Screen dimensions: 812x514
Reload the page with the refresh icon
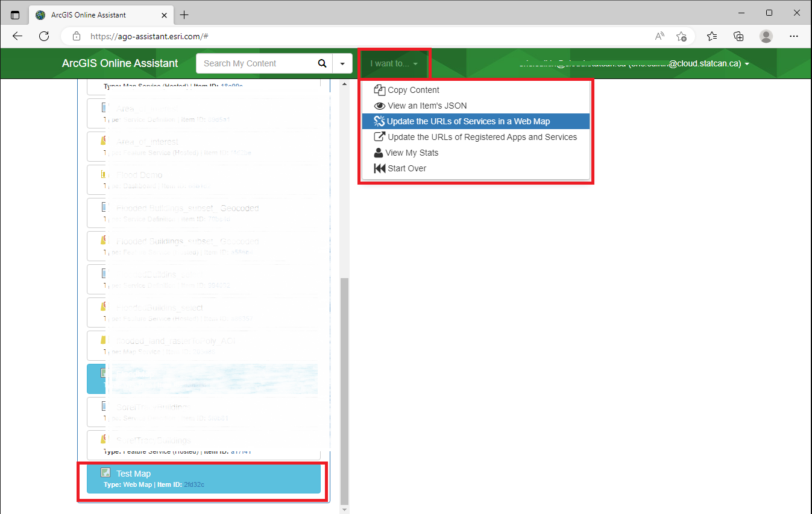coord(44,36)
